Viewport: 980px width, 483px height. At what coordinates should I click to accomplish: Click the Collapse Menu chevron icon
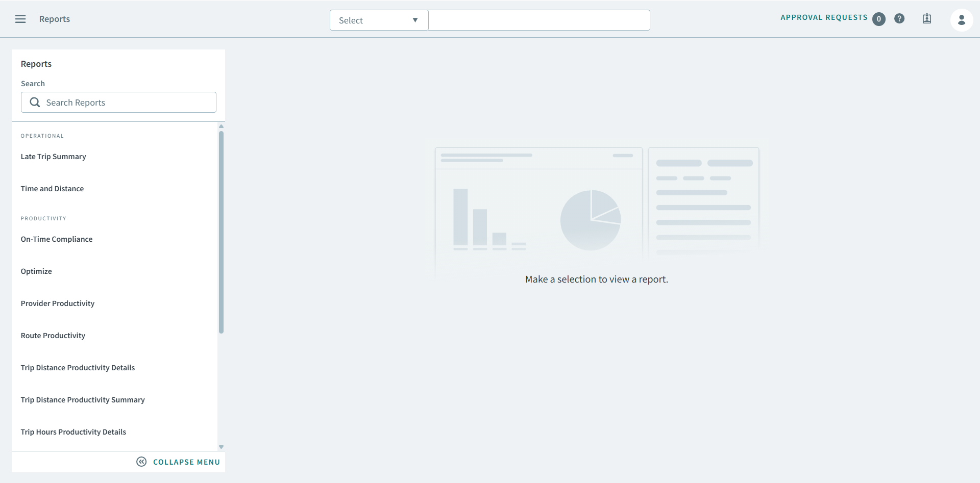click(x=141, y=462)
